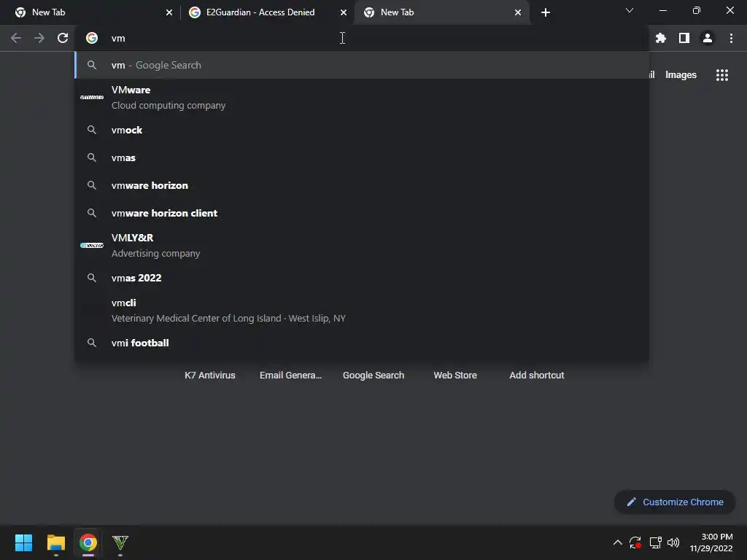Switch to the first New Tab
This screenshot has width=747, height=560.
(90, 12)
